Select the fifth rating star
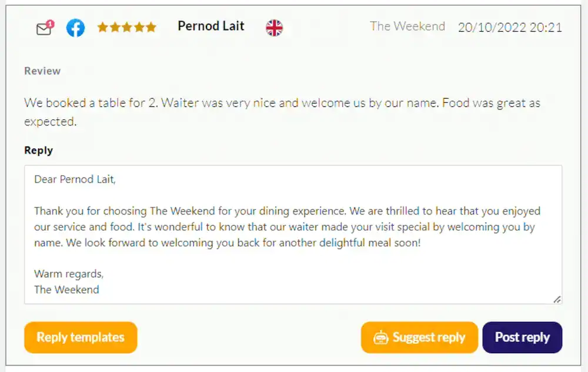 coord(150,27)
